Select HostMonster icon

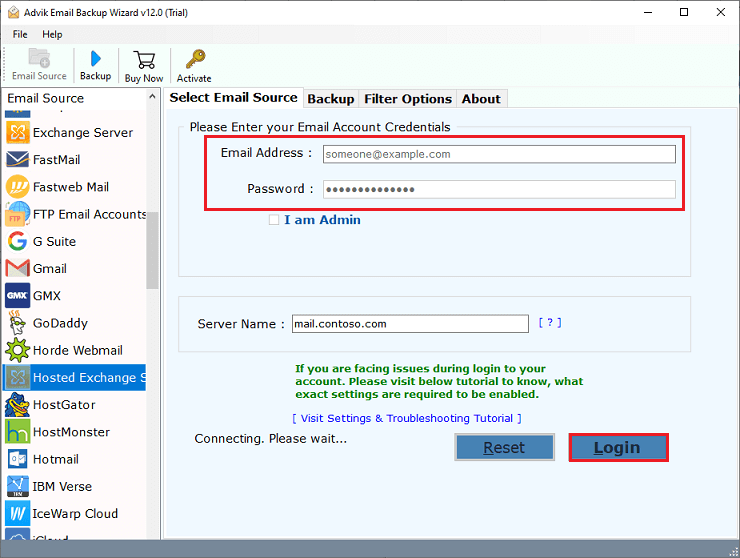coord(18,431)
